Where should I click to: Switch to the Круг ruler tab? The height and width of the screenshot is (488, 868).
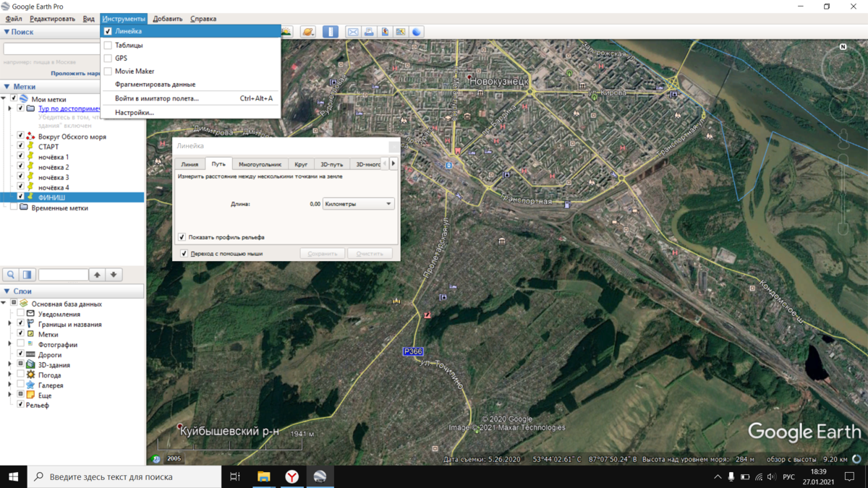point(301,164)
